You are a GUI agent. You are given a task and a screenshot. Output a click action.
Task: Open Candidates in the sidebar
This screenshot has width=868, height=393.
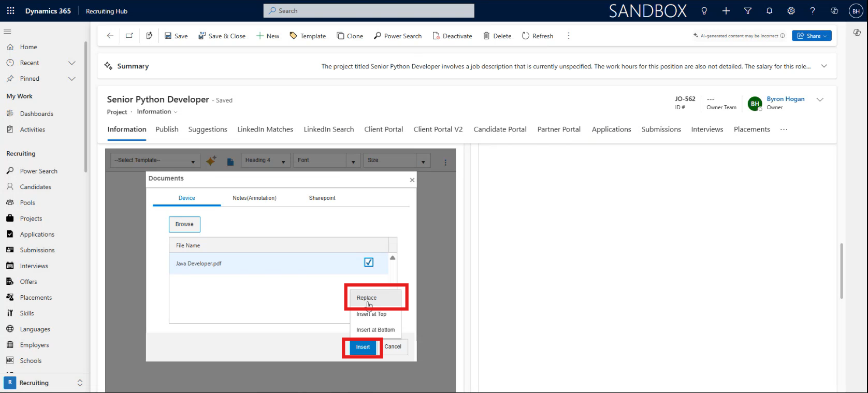pyautogui.click(x=36, y=187)
